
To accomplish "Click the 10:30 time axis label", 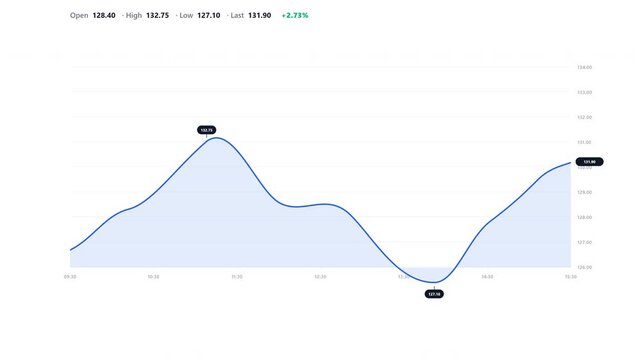I will pyautogui.click(x=153, y=277).
